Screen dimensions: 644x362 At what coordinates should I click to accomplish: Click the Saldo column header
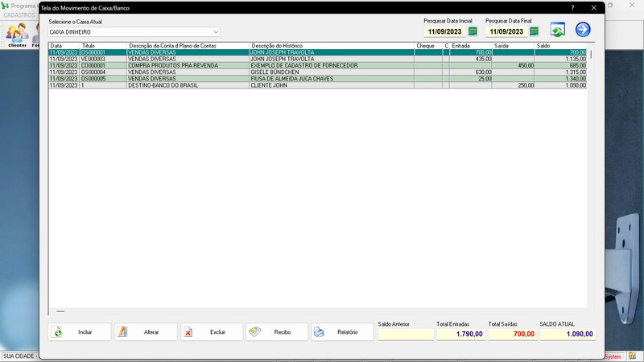560,46
